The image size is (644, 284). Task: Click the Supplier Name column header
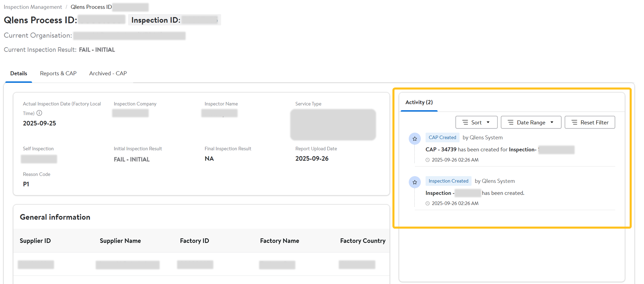point(120,241)
